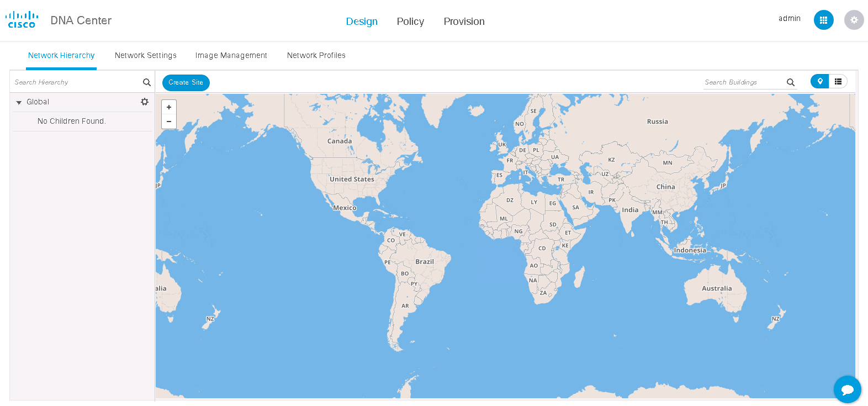Click the Canada label on the map
The height and width of the screenshot is (406, 868).
point(340,141)
